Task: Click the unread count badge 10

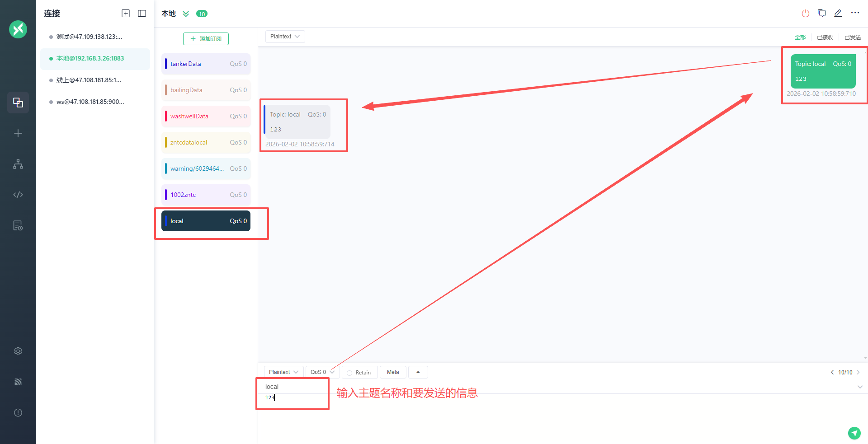Action: click(202, 14)
